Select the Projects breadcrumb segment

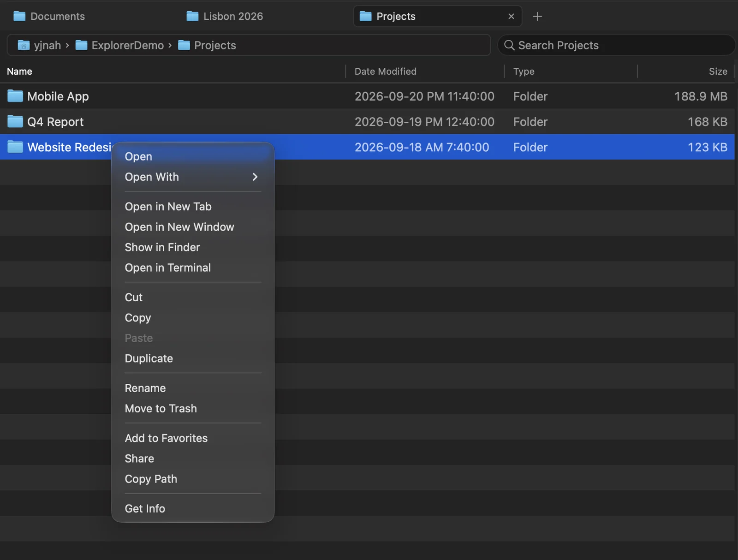click(215, 45)
